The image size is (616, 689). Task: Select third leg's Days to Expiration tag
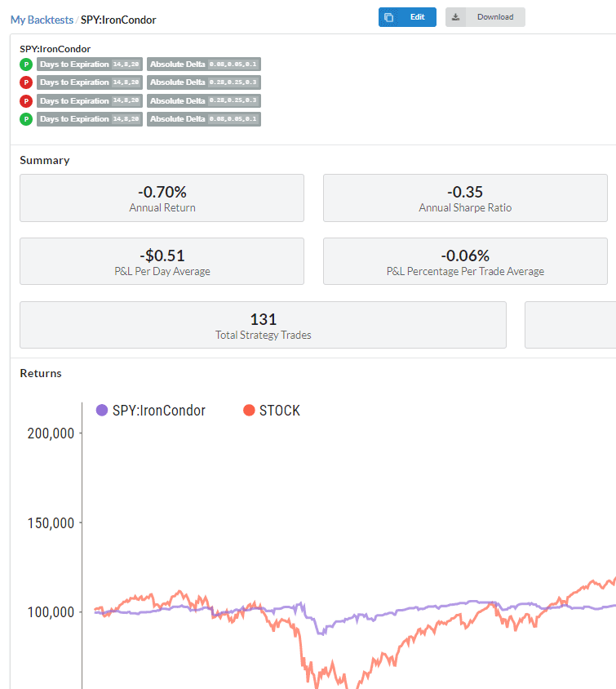[90, 100]
